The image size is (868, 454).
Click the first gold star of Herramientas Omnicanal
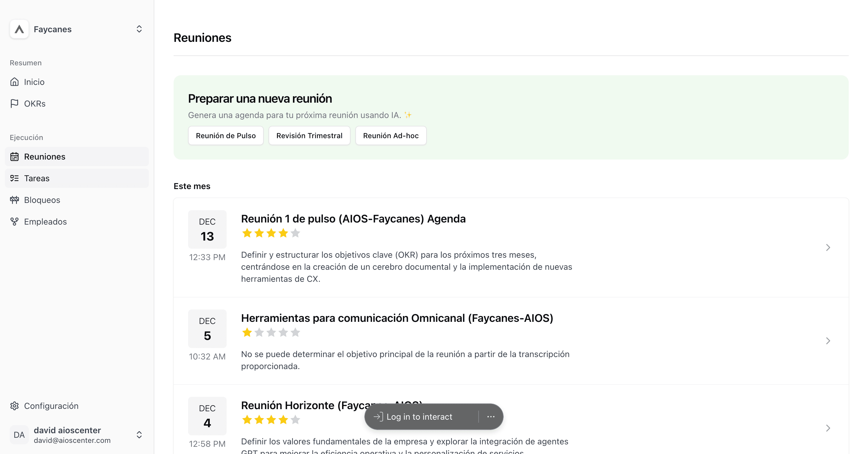click(247, 332)
